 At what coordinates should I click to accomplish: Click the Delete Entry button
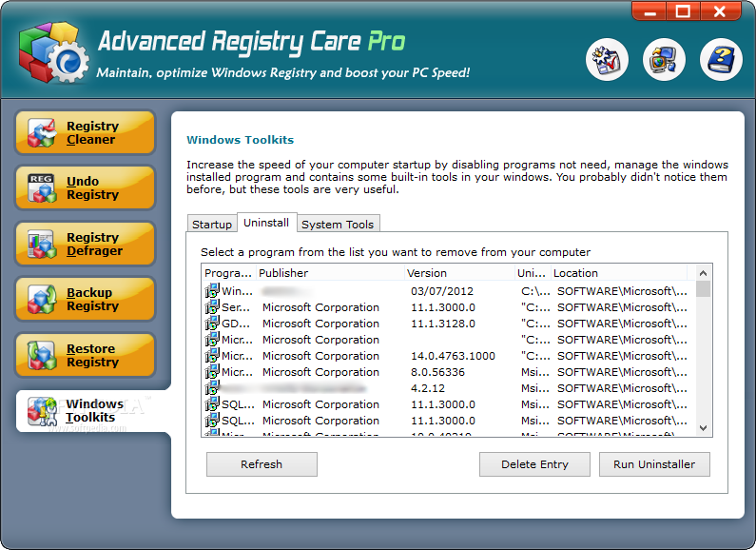pyautogui.click(x=534, y=464)
